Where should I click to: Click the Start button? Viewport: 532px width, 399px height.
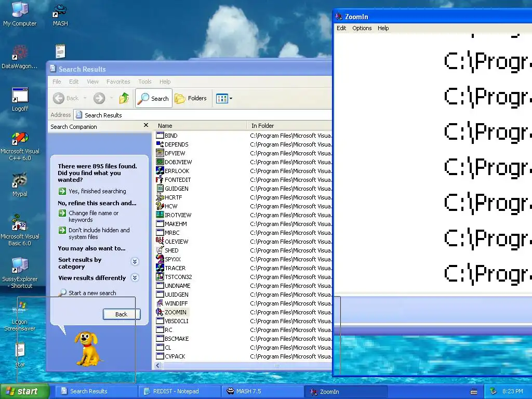click(24, 391)
